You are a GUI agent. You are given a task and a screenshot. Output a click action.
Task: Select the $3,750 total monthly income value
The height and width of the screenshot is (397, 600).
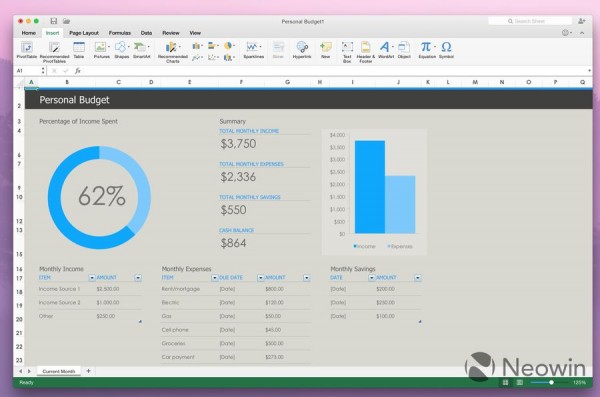pyautogui.click(x=238, y=144)
